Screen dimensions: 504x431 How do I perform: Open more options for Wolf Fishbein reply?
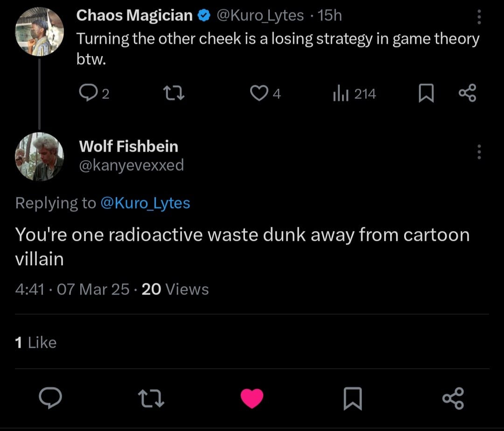[x=479, y=152]
